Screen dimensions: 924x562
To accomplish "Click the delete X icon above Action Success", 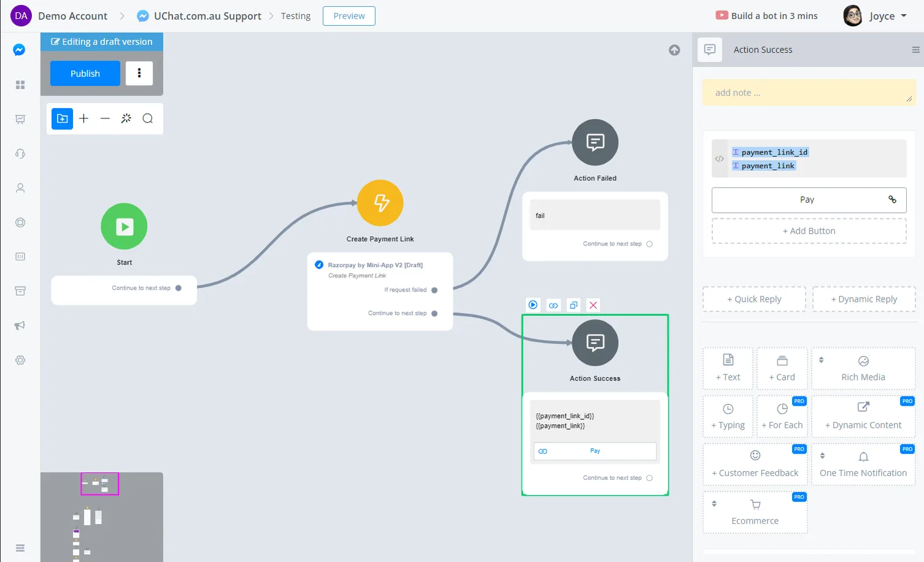I will point(593,305).
